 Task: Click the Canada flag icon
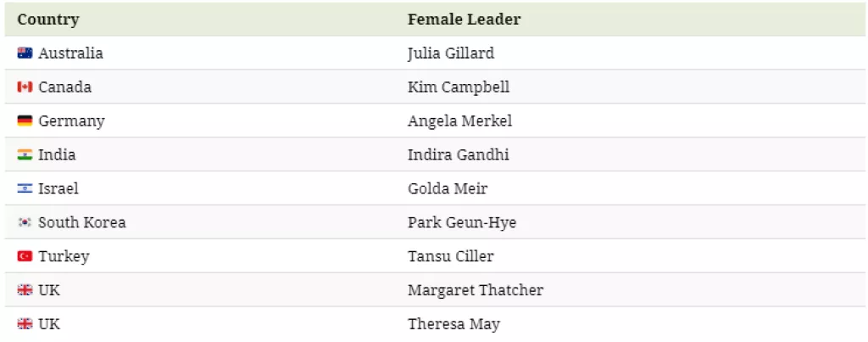click(x=25, y=87)
